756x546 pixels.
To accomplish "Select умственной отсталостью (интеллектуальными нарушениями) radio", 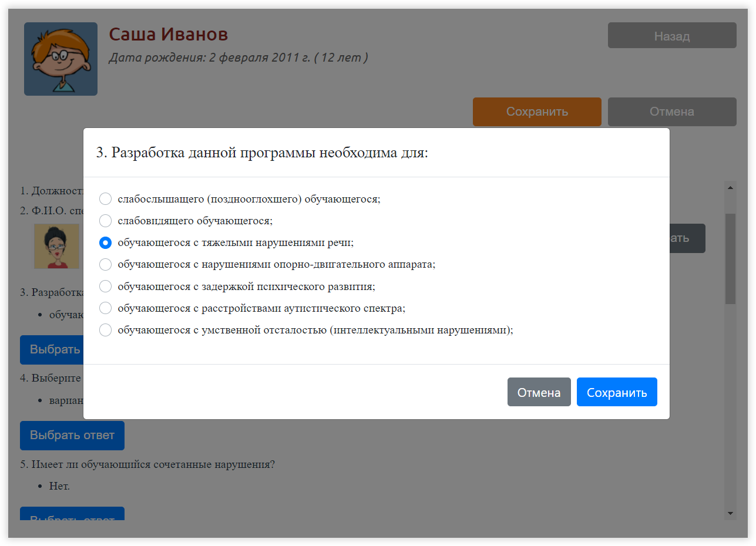I will pyautogui.click(x=106, y=330).
